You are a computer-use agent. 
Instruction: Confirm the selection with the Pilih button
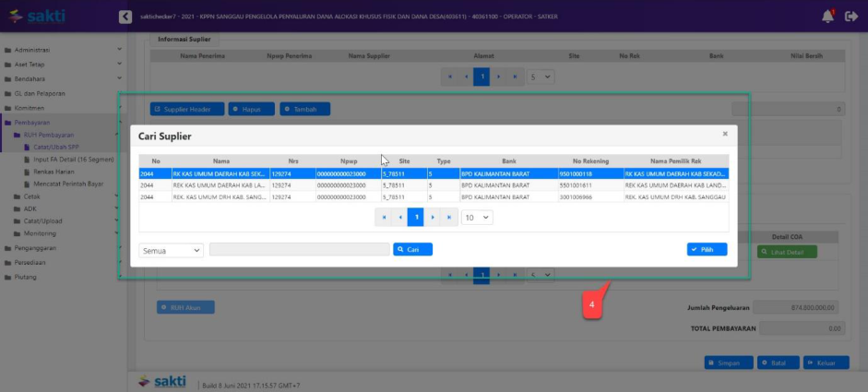(707, 250)
